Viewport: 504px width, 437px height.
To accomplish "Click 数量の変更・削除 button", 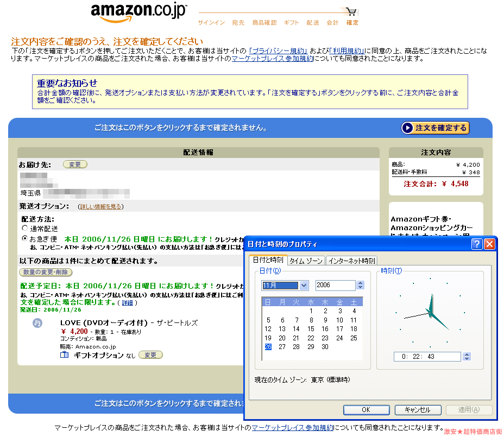I will click(46, 272).
